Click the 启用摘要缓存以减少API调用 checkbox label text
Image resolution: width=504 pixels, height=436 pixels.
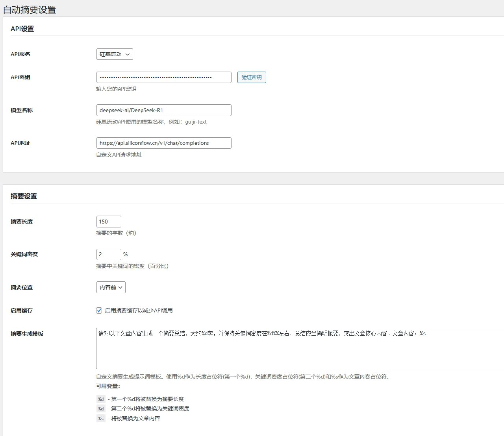coord(139,310)
